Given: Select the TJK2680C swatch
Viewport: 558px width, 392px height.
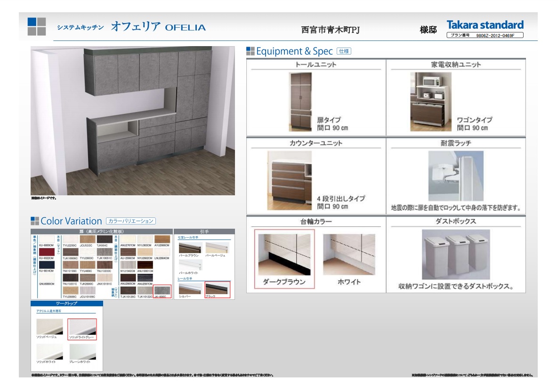Looking at the screenshot, I should coord(88,278).
